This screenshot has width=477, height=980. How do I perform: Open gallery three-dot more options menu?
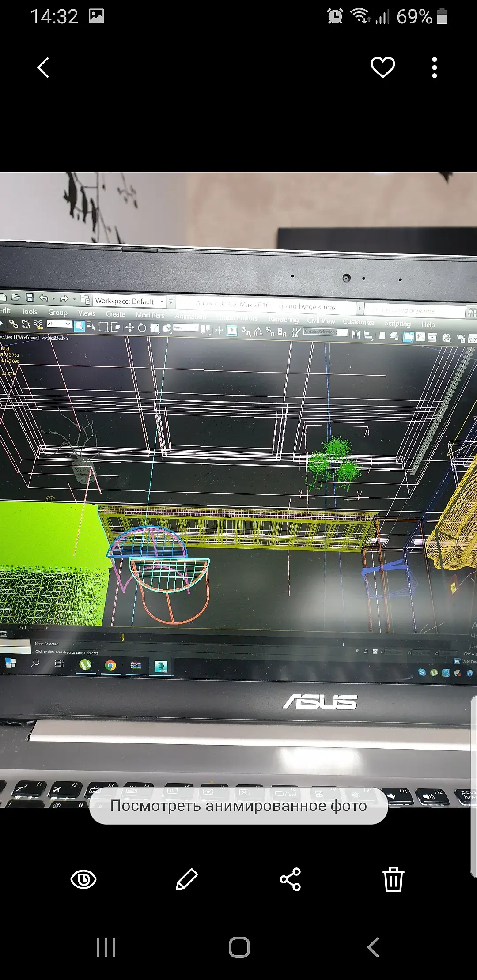click(x=435, y=68)
